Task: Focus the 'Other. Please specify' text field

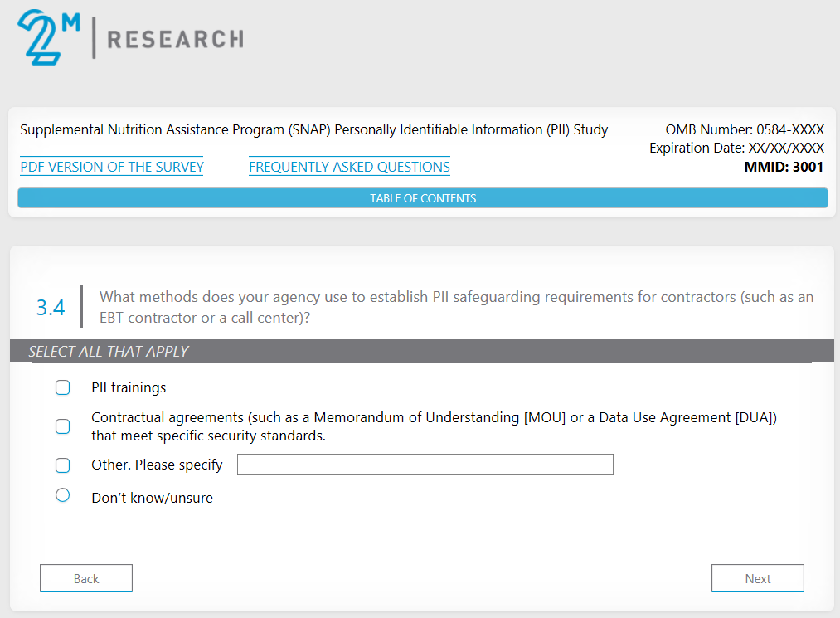Action: point(425,465)
